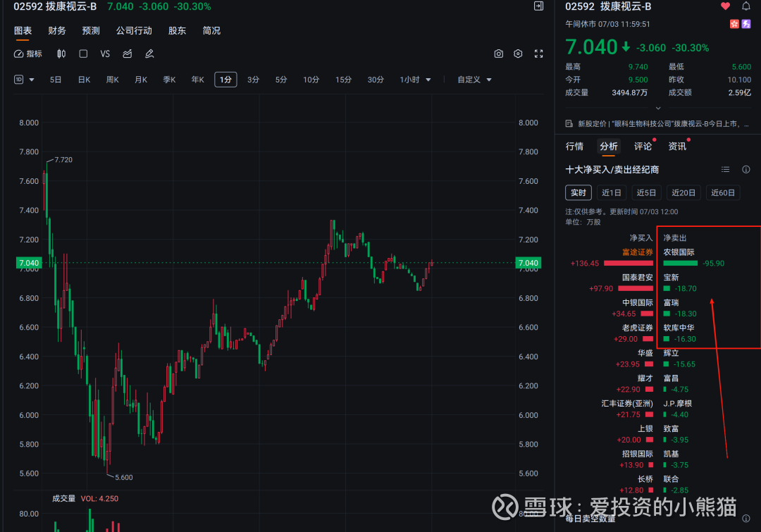Click 富途证券 broker name
The image size is (761, 532).
[x=638, y=252]
